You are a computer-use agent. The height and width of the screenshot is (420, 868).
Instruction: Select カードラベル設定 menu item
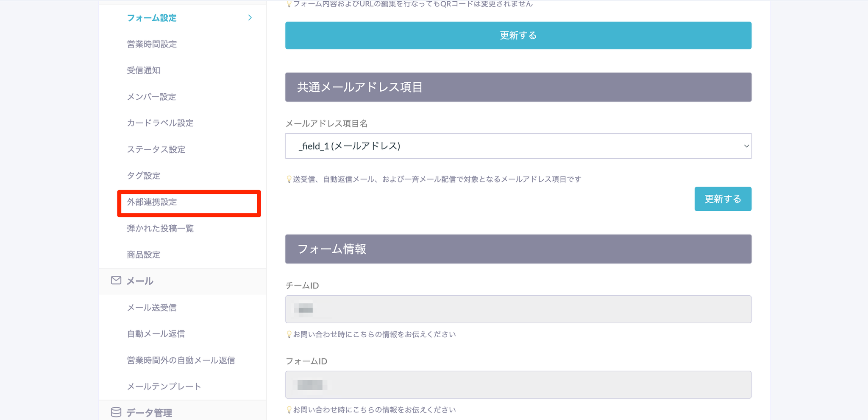(x=160, y=123)
